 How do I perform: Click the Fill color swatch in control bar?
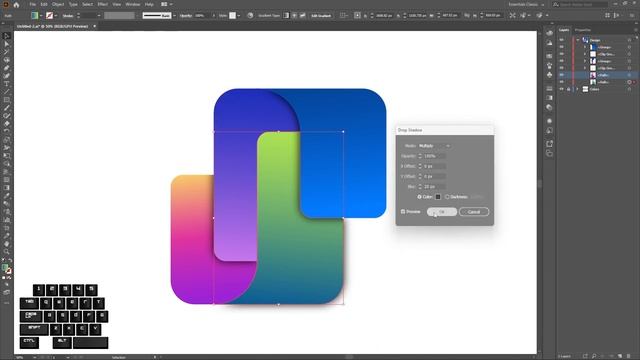[x=35, y=16]
